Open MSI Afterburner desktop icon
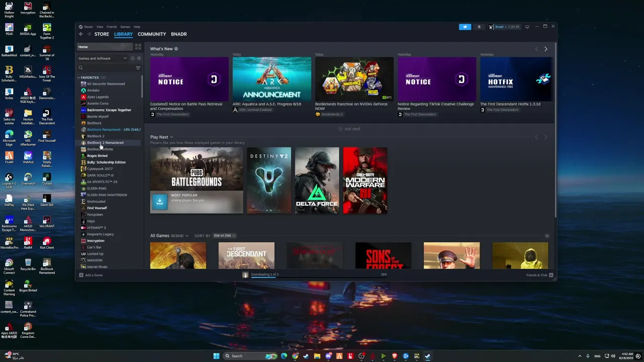This screenshot has width=644, height=362. 28,139
